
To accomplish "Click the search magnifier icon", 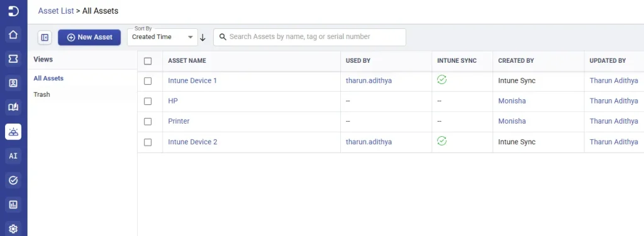I will pos(223,37).
